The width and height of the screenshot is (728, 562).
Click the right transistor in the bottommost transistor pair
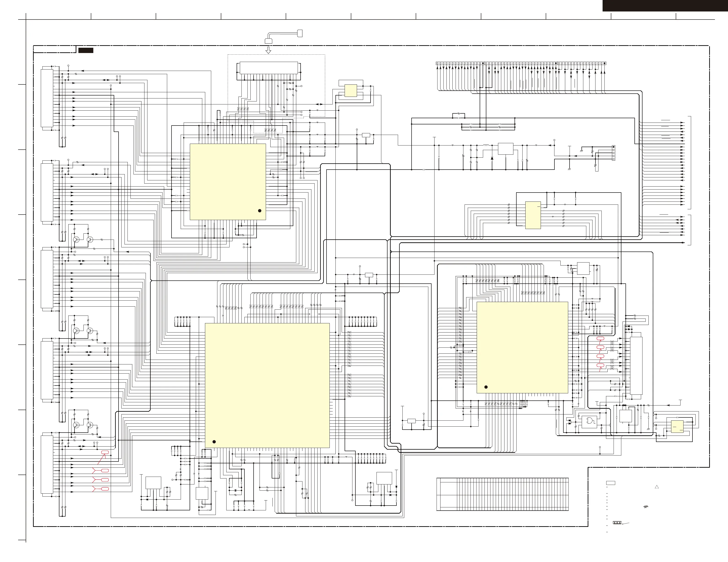coord(90,425)
